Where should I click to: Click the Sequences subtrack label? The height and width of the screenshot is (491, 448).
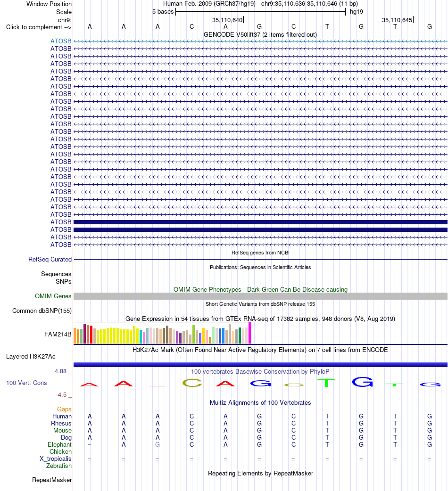click(56, 274)
